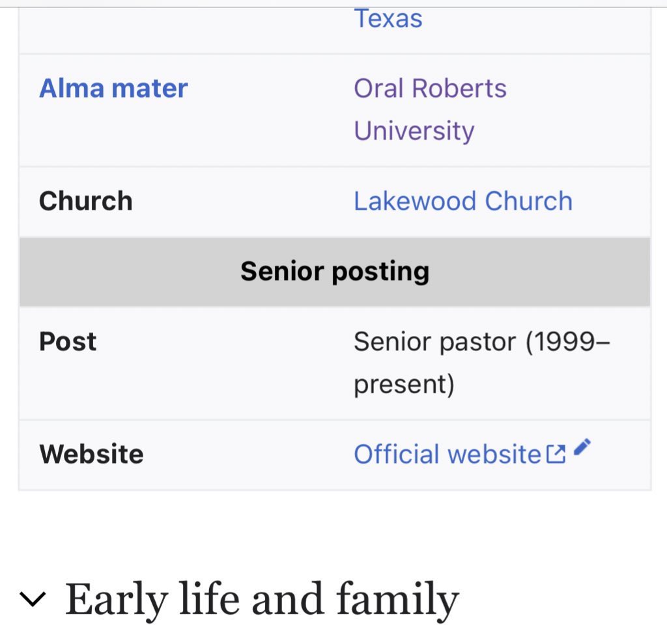Click the Wikidata edit pencil icon
The width and height of the screenshot is (667, 644).
pos(582,447)
